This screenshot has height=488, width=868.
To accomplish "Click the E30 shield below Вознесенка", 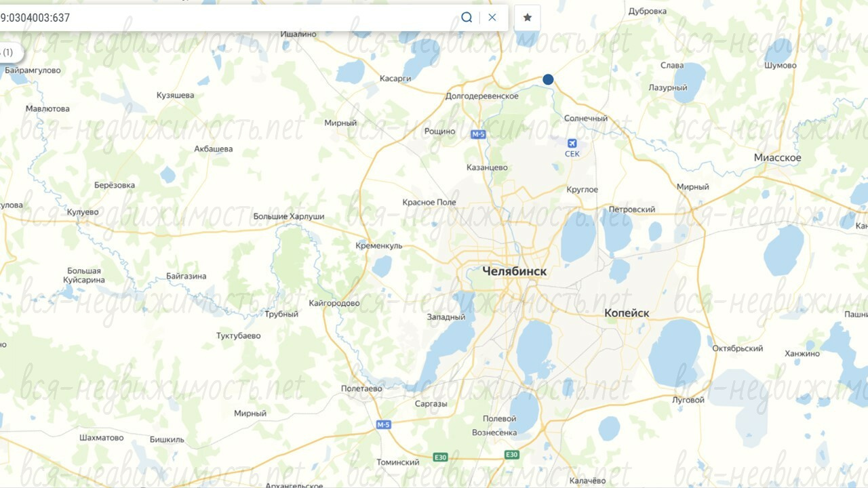I will tap(512, 454).
